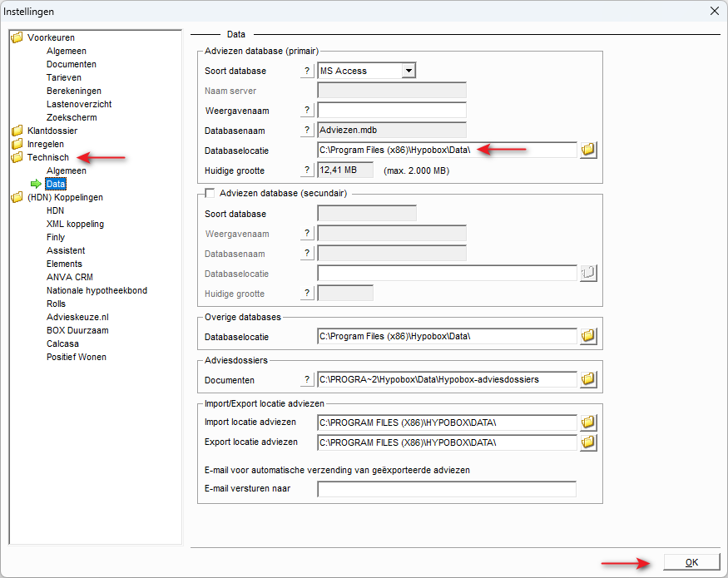The width and height of the screenshot is (728, 578).
Task: Click the E-mail versturen naar field
Action: [447, 489]
